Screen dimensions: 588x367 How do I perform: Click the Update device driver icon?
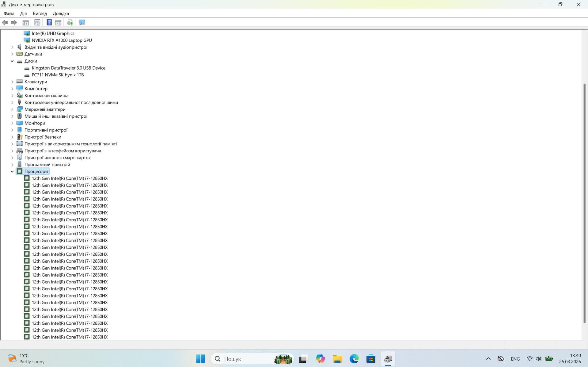coord(70,22)
